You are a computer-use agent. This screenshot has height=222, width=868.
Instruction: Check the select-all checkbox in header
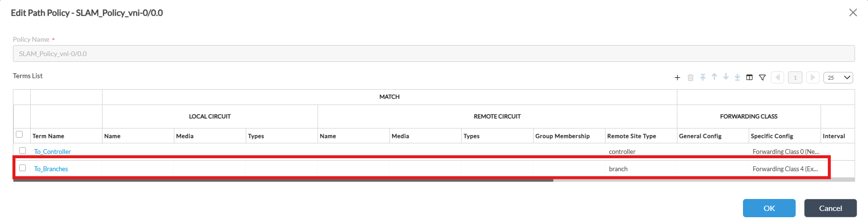click(19, 134)
